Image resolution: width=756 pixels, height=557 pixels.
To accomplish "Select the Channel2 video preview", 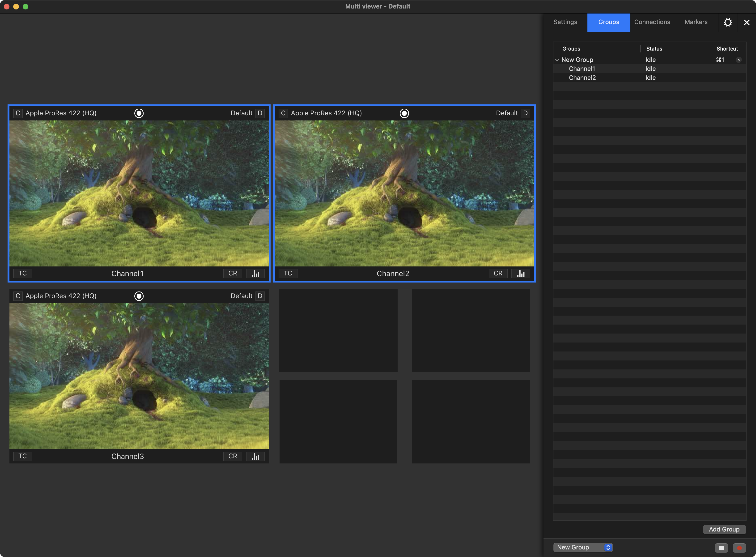I will 404,193.
